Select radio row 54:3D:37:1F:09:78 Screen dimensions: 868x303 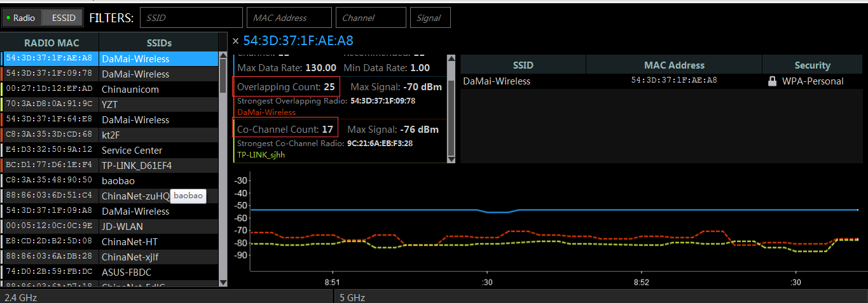click(110, 74)
